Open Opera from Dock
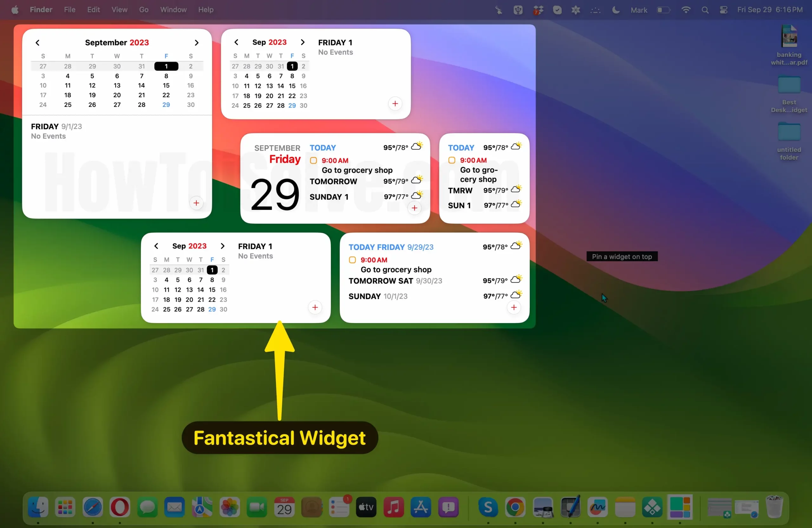812x528 pixels. (x=120, y=507)
